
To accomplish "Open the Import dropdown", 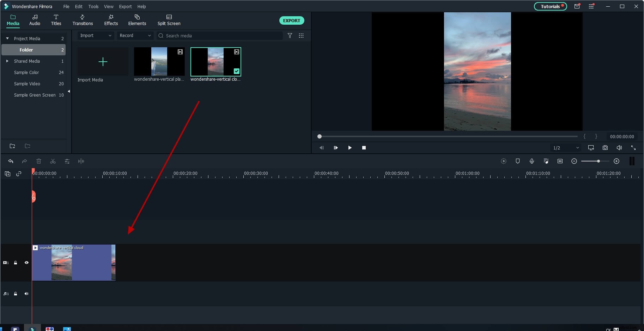I will coord(95,36).
